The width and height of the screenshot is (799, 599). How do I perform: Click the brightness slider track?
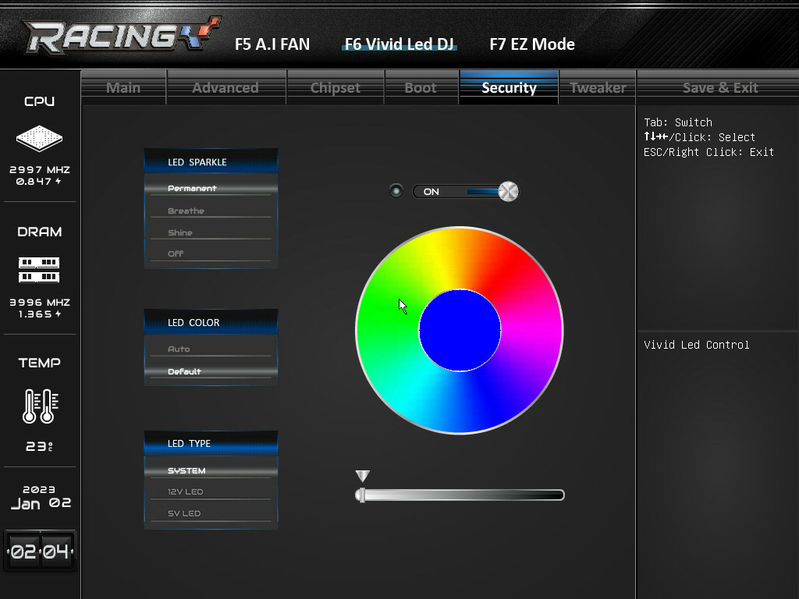[460, 495]
